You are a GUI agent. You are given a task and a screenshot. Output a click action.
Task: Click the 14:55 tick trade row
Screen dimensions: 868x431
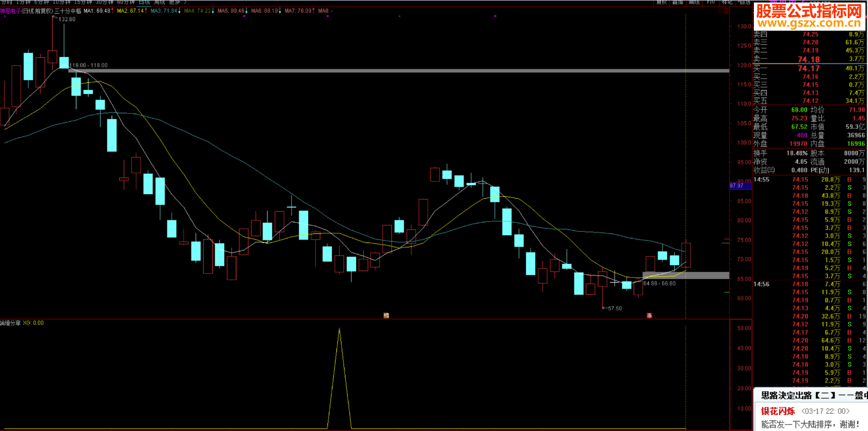tap(809, 180)
